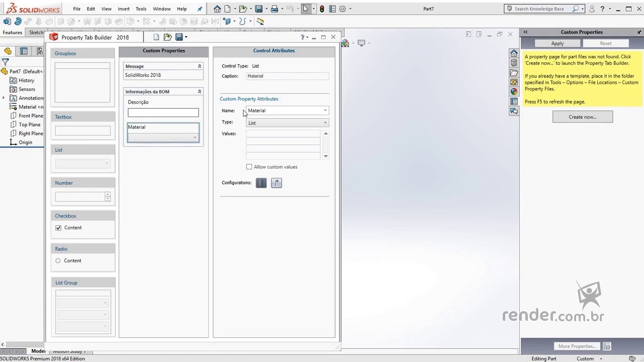644x362 pixels.
Task: Select Top Plane in feature tree
Action: coord(29,125)
